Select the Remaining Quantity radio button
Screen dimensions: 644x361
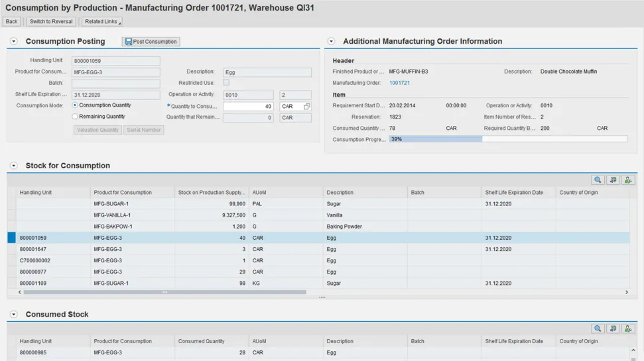tap(75, 117)
